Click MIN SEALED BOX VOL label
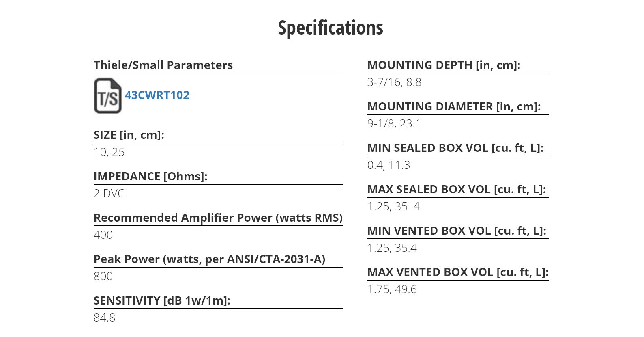Image resolution: width=644 pixels, height=337 pixels. pos(455,148)
